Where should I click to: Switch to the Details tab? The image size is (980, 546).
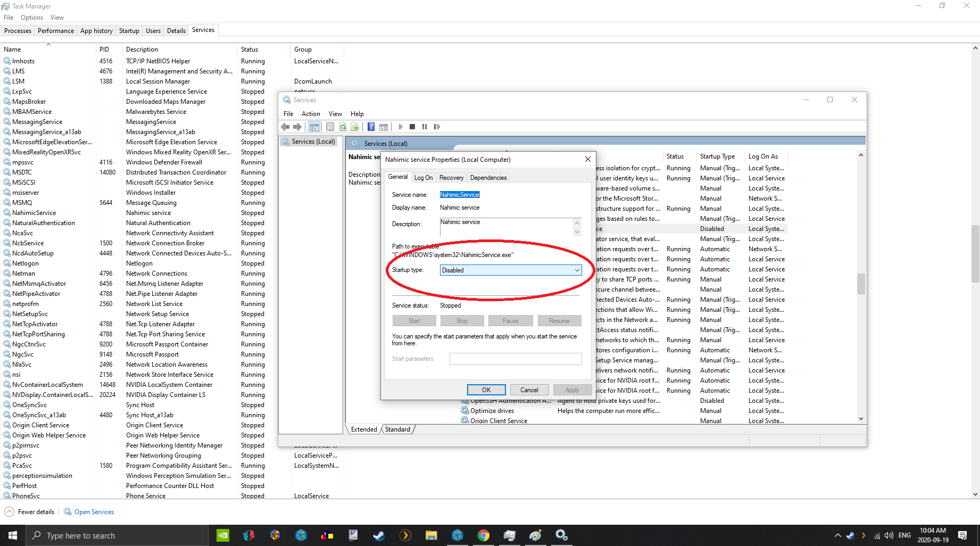[176, 31]
